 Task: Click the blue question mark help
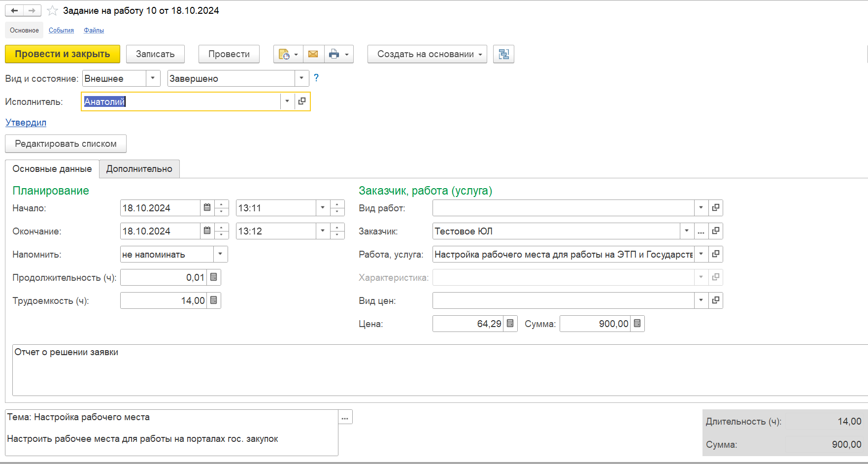coord(316,78)
